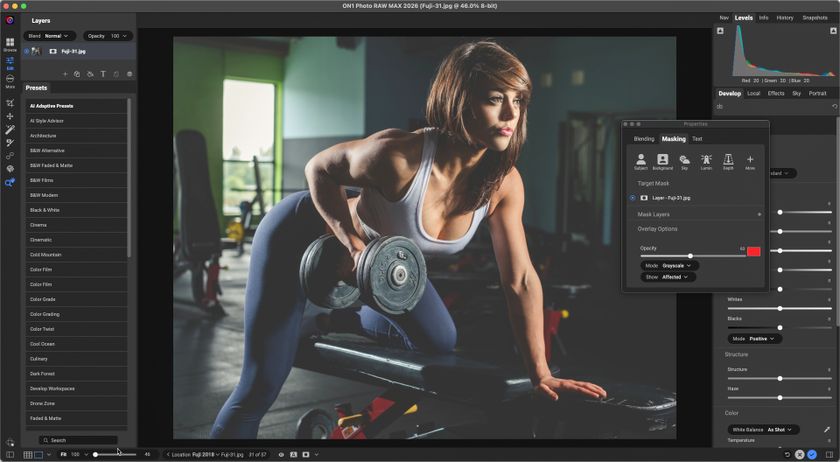Screen dimensions: 840x462
Task: Toggle preview eye icon in bottom bar
Action: [x=281, y=454]
